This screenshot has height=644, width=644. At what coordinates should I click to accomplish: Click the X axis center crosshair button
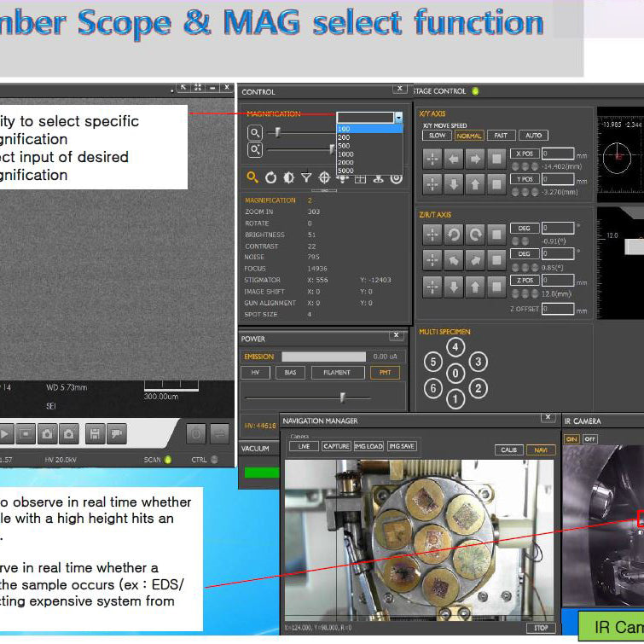(x=432, y=159)
